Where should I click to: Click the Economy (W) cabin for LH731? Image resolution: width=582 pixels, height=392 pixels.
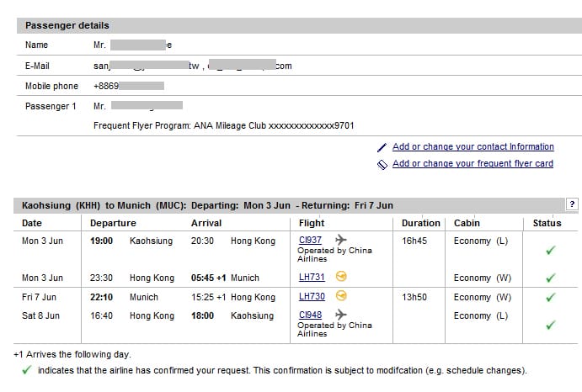(482, 278)
